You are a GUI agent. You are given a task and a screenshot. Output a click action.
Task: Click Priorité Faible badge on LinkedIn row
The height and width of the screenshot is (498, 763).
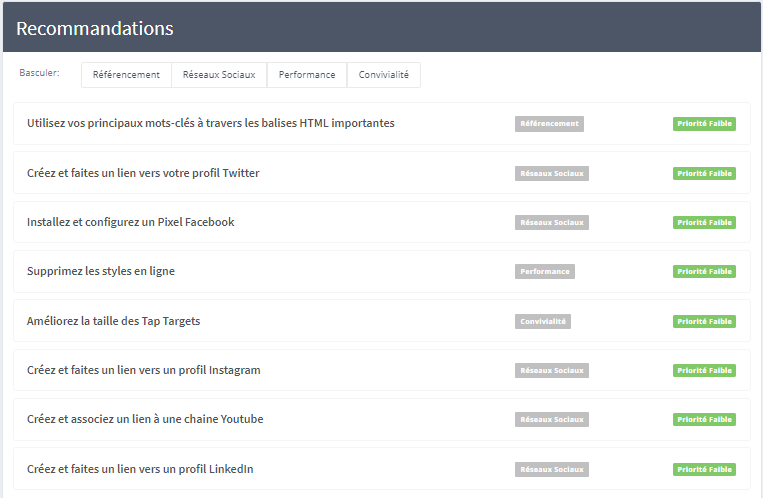705,469
